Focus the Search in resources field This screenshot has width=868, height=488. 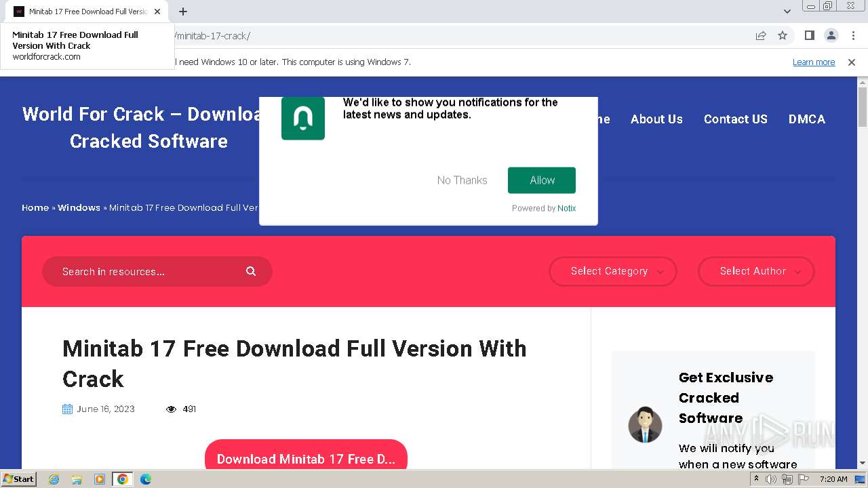click(x=157, y=271)
